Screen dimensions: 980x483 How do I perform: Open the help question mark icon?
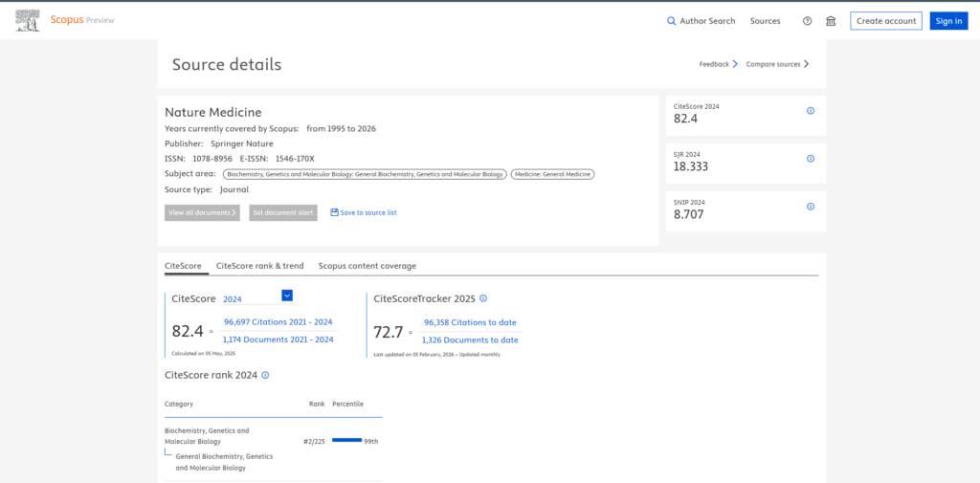807,21
